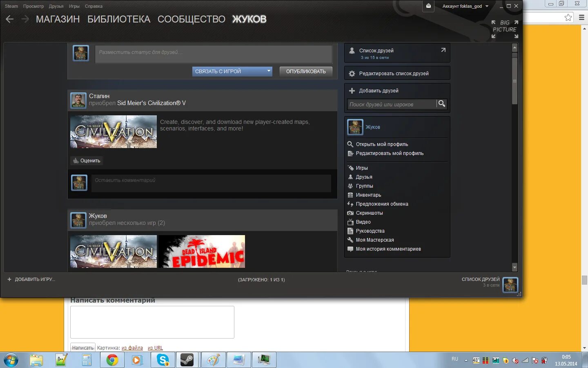This screenshot has height=368, width=588.
Task: Go back with the Steam back arrow
Action: point(10,19)
